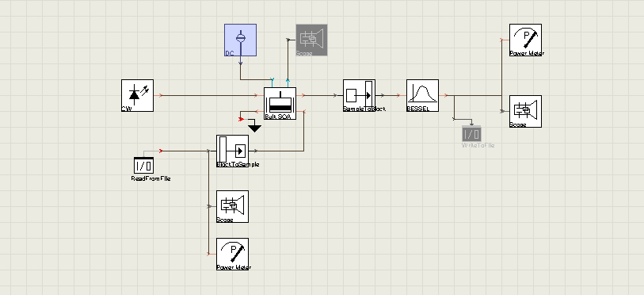The image size is (644, 295).
Task: Click the Power Meter block at top right
Action: tap(525, 40)
